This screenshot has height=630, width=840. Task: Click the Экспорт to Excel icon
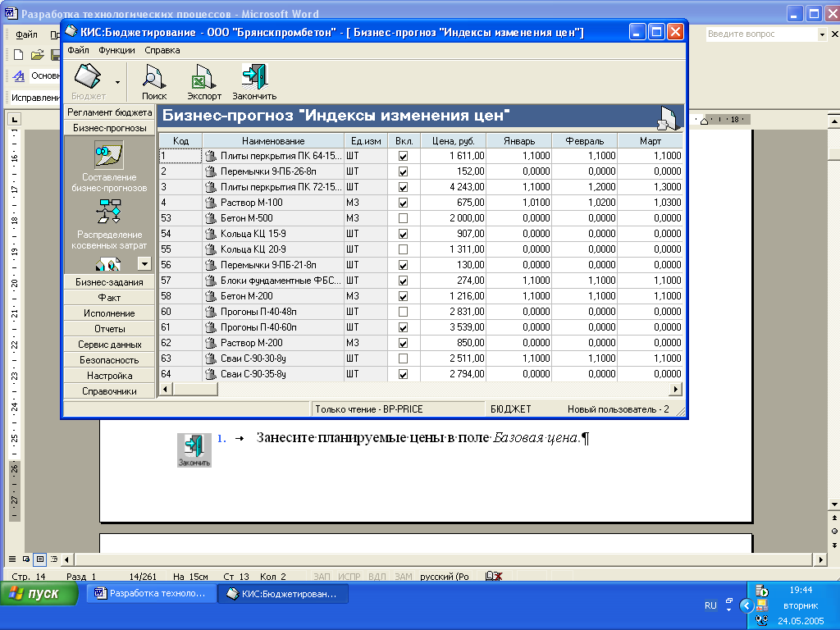click(x=204, y=81)
